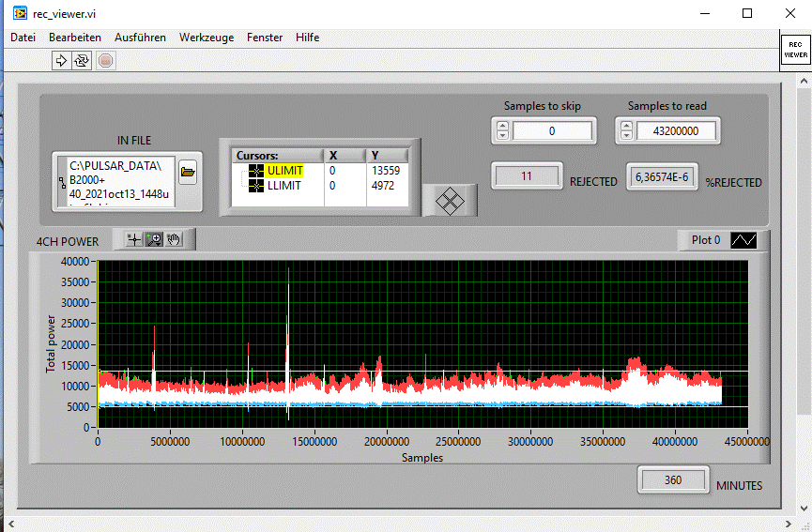Image resolution: width=812 pixels, height=532 pixels.
Task: Click the X column header in cursor table
Action: (345, 155)
